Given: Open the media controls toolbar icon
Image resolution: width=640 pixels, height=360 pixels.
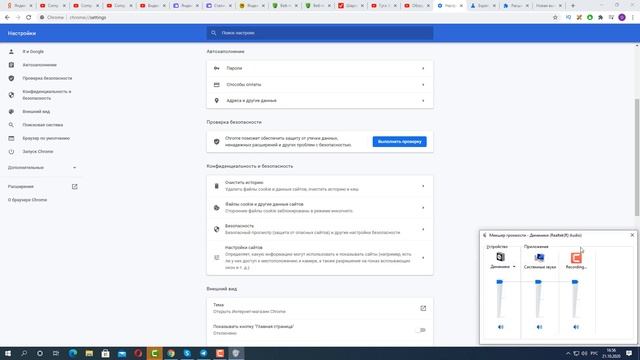Looking at the screenshot, I should [611, 18].
